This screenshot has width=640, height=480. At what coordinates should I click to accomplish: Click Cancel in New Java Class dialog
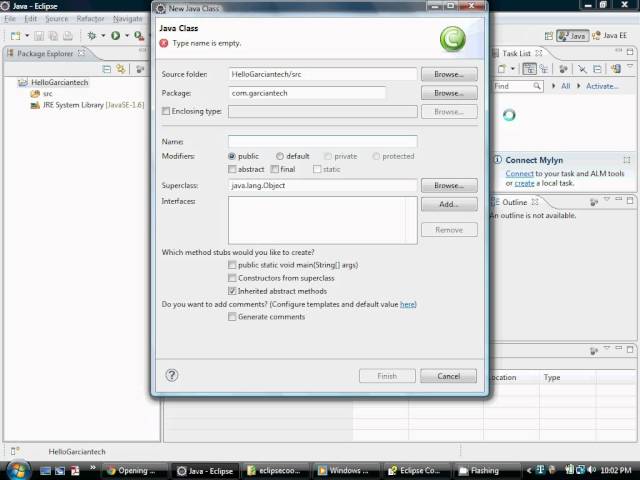coord(449,376)
